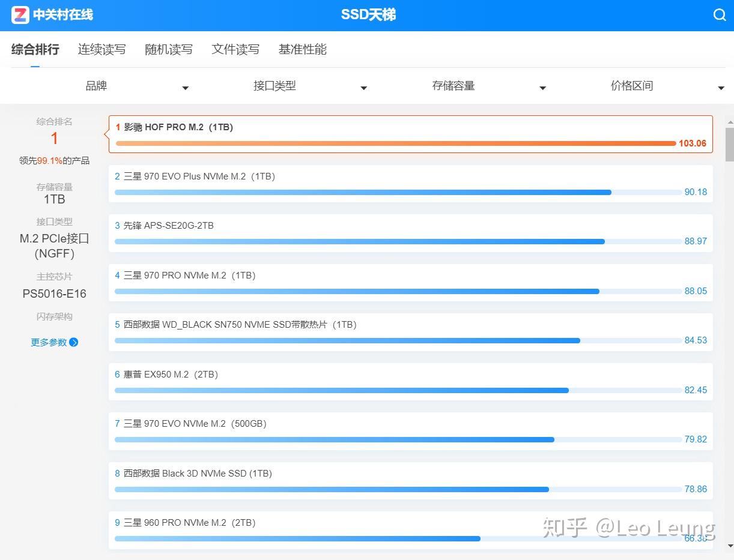Click the vertical scrollbar thumb

tap(729, 144)
